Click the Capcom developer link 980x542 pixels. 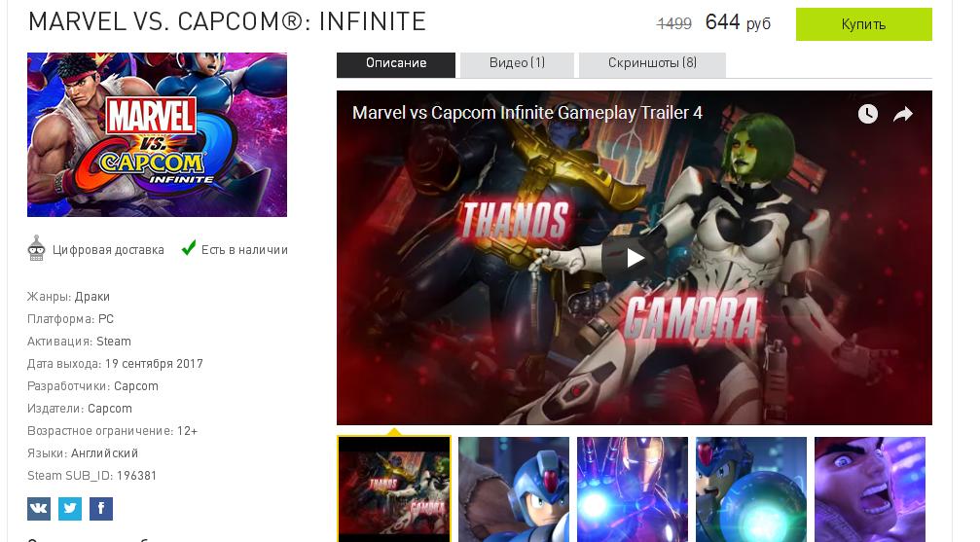point(135,385)
